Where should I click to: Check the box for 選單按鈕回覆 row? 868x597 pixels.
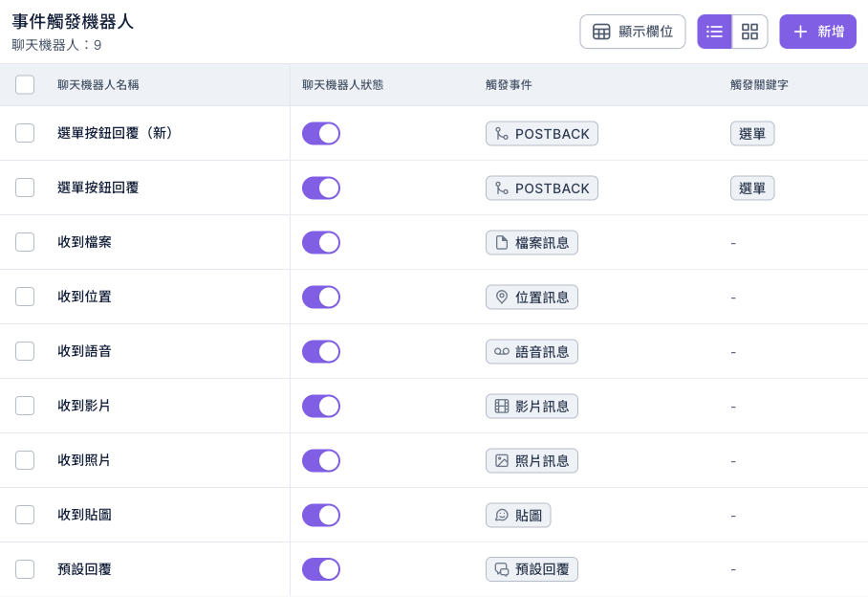(25, 188)
